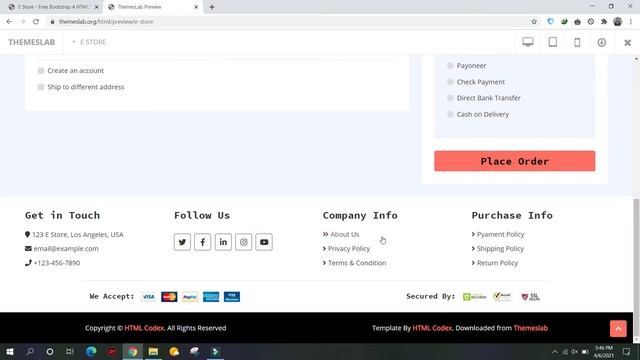Open the Facebook social icon

pyautogui.click(x=202, y=242)
